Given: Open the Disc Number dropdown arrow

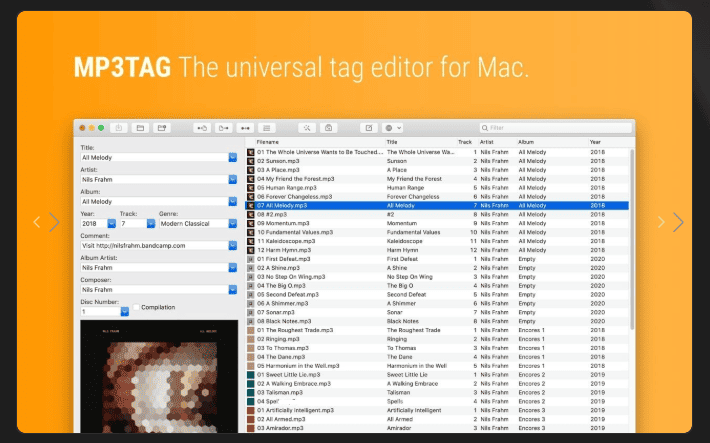Looking at the screenshot, I should [125, 312].
